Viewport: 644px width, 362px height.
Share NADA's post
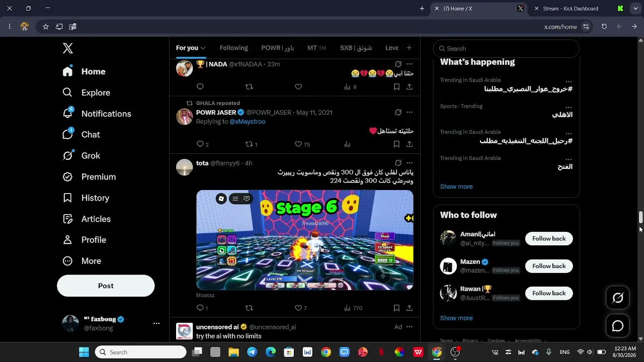click(x=410, y=87)
